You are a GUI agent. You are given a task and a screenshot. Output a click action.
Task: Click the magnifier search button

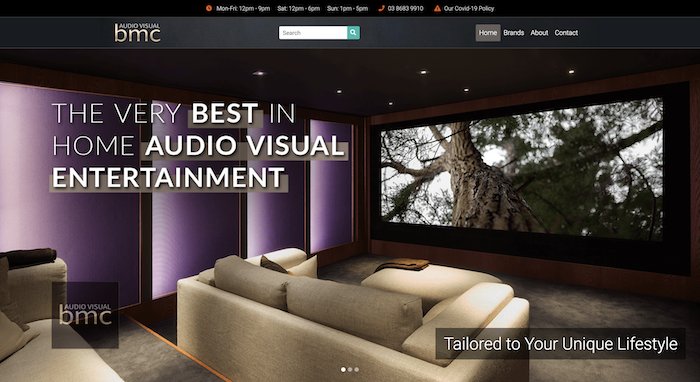click(354, 33)
